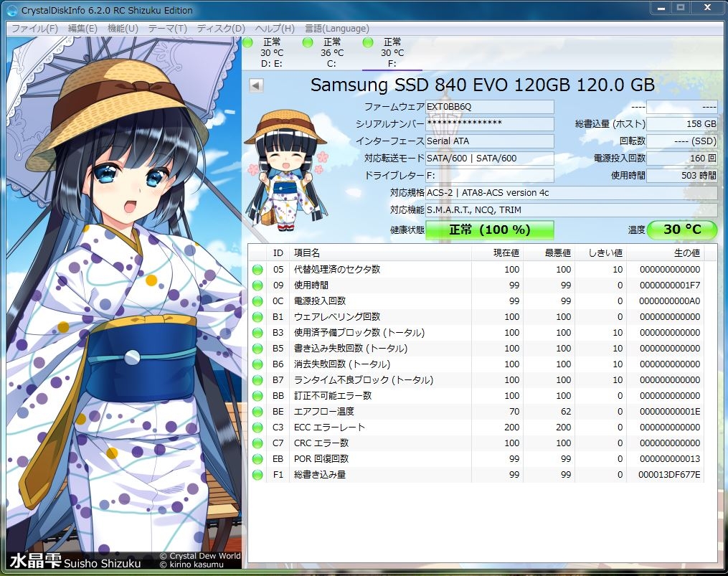Viewport: 728px width, 576px height.
Task: Click the chibi Shizuku character image
Action: click(285, 171)
